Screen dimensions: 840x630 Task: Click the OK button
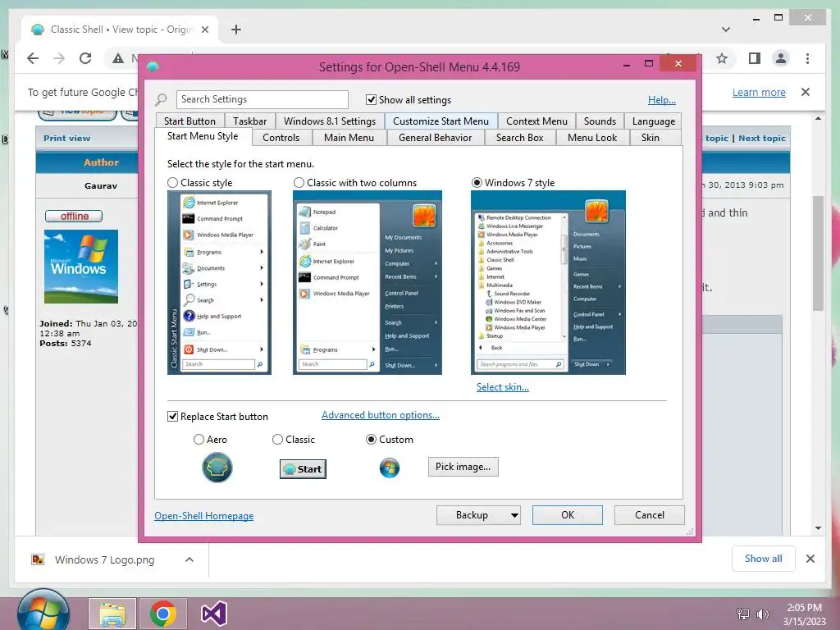[x=568, y=515]
